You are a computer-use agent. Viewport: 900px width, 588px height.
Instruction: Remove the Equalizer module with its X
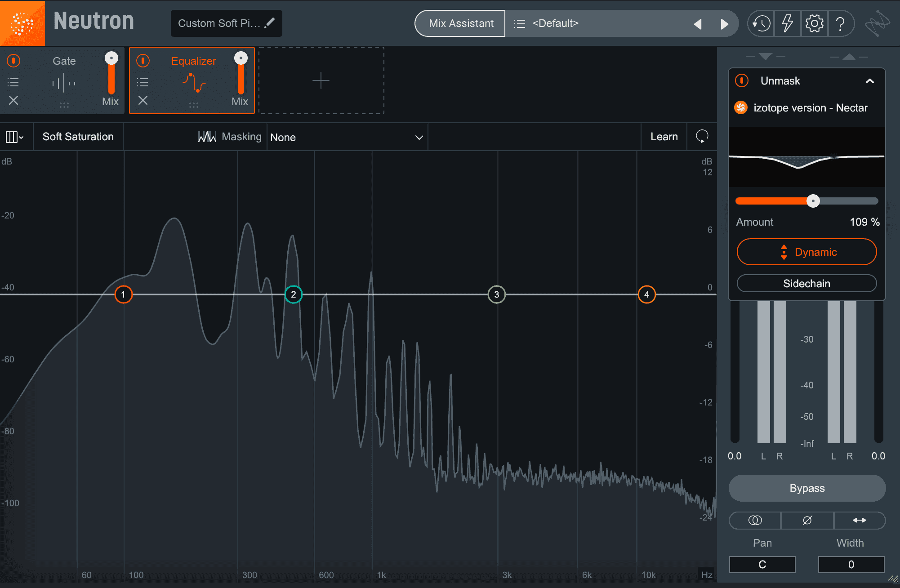pos(143,100)
